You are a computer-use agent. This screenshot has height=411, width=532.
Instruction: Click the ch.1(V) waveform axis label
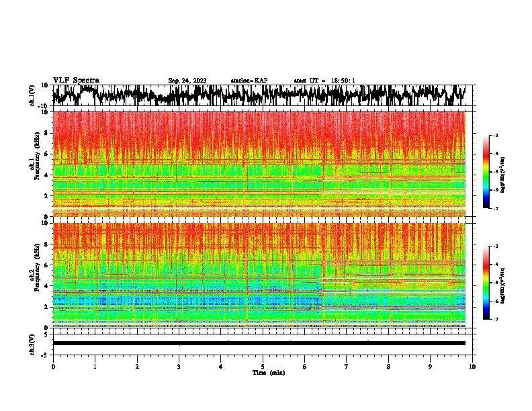tap(32, 95)
